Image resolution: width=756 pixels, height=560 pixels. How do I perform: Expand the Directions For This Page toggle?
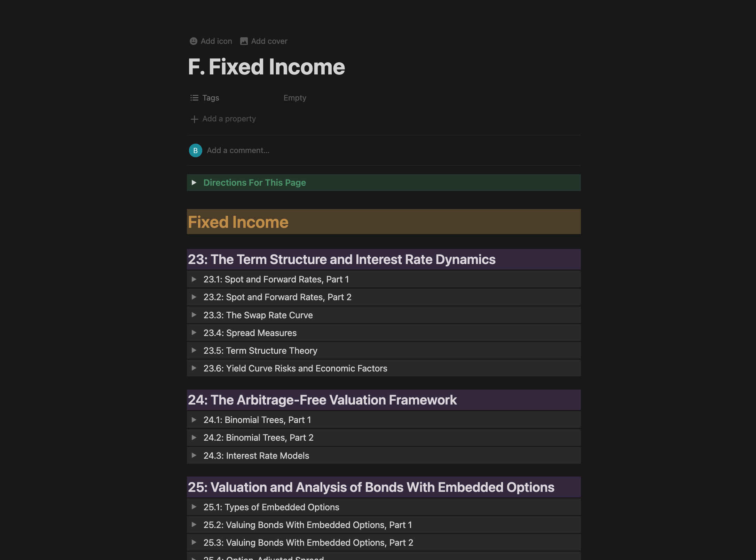(x=194, y=183)
